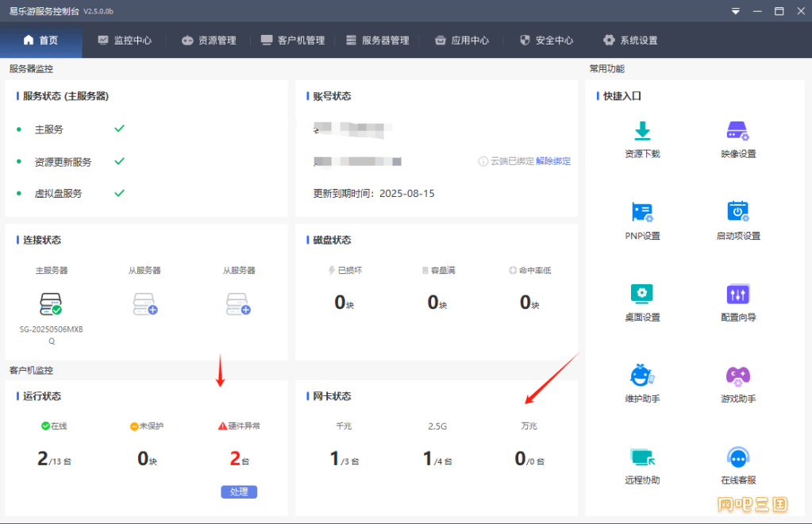This screenshot has height=524, width=812.
Task: Open 映像设置 image settings shortcut
Action: coord(738,132)
